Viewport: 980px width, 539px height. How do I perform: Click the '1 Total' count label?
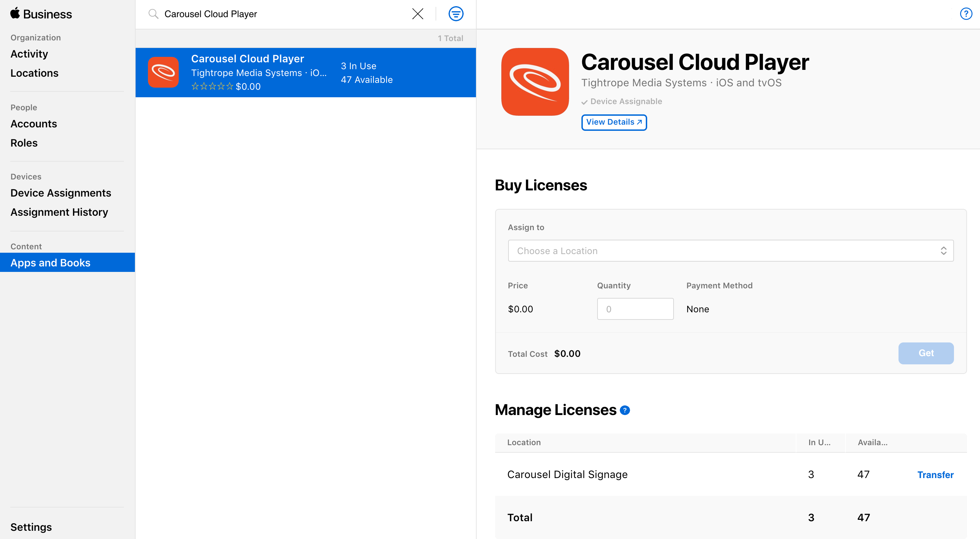pyautogui.click(x=450, y=38)
